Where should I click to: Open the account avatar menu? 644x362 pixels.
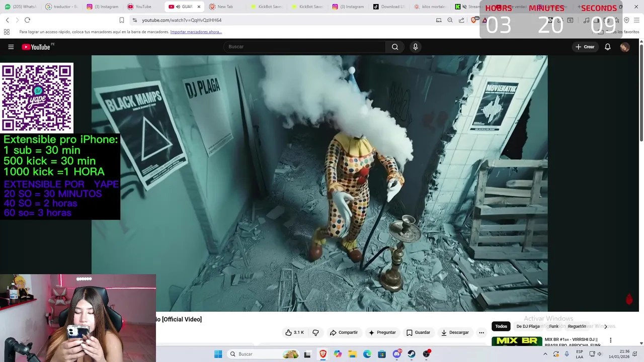pos(625,47)
